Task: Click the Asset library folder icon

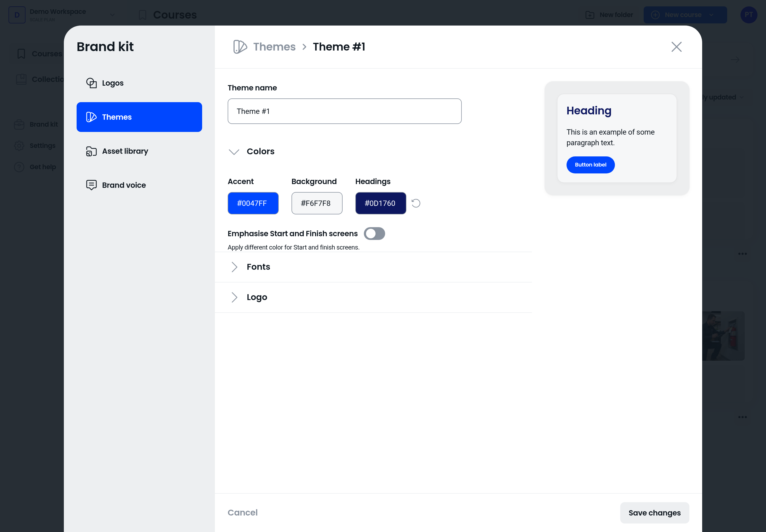Action: tap(91, 151)
